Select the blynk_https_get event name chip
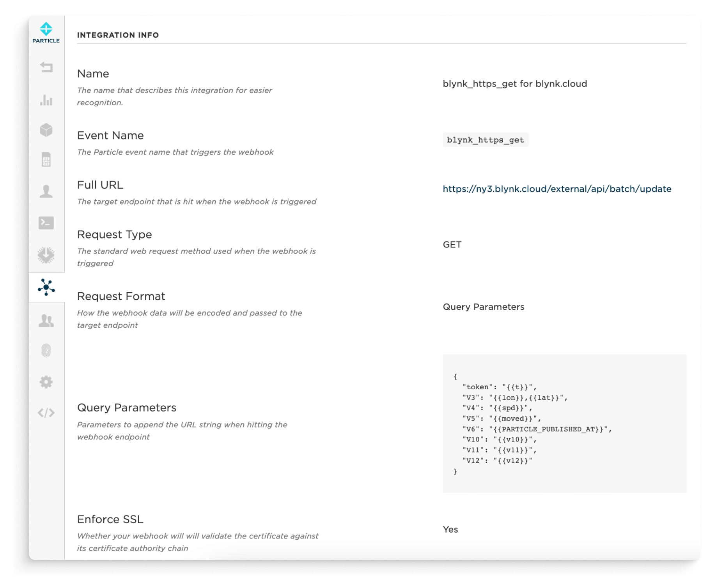716x588 pixels. (x=486, y=140)
